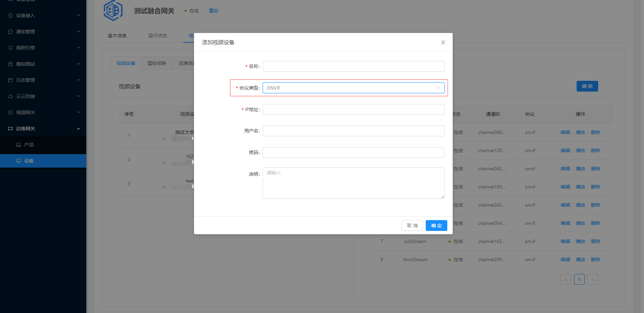644x313 pixels.
Task: Click the 名称 input field
Action: point(353,66)
